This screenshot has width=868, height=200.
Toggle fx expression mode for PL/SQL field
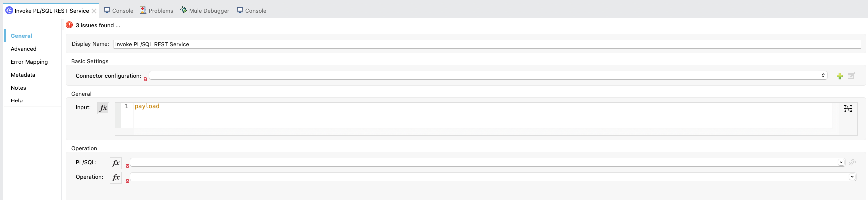point(116,163)
